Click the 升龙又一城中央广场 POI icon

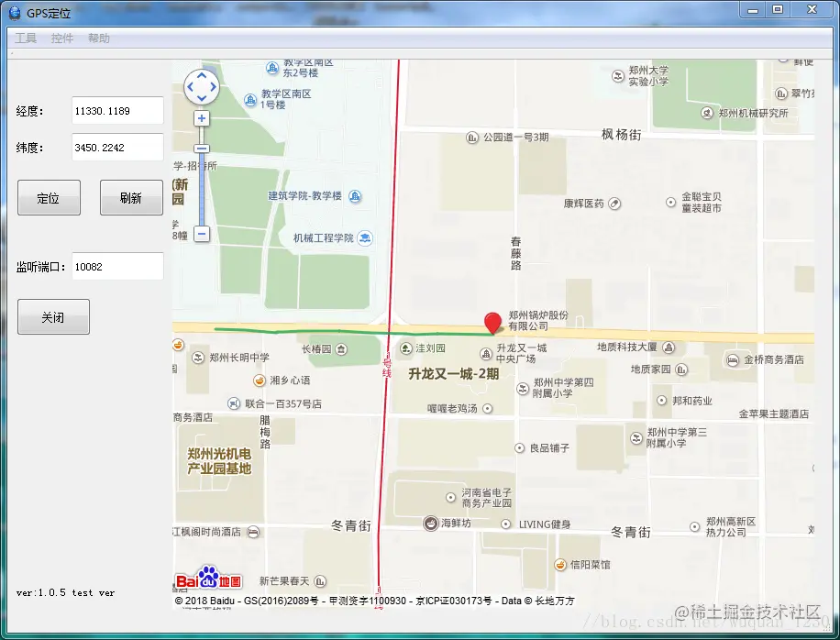coord(486,354)
